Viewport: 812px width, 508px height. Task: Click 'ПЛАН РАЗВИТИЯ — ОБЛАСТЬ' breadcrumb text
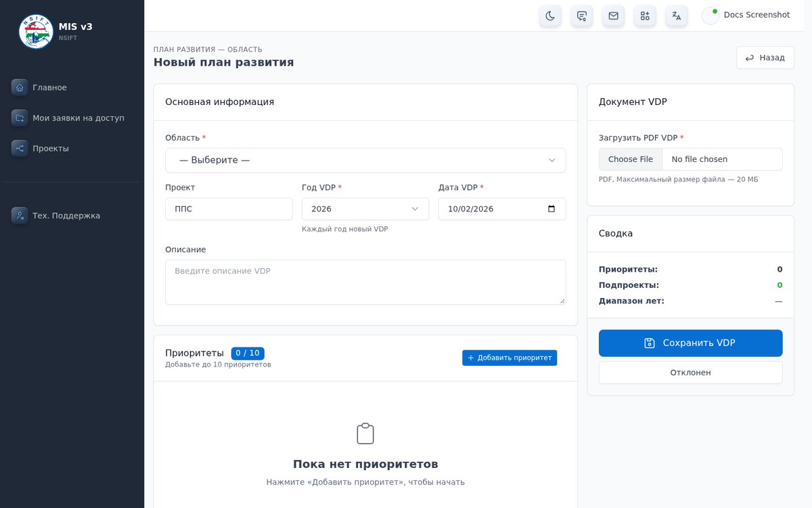coord(208,49)
